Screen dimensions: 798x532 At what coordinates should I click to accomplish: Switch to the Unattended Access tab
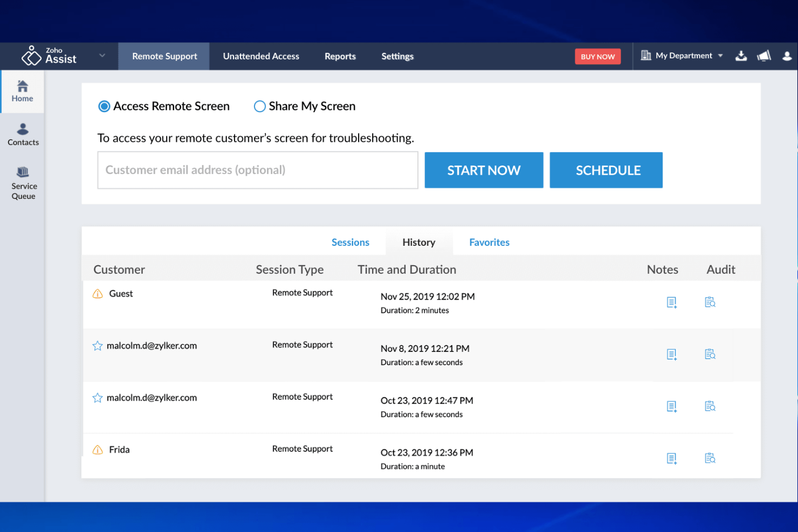260,56
